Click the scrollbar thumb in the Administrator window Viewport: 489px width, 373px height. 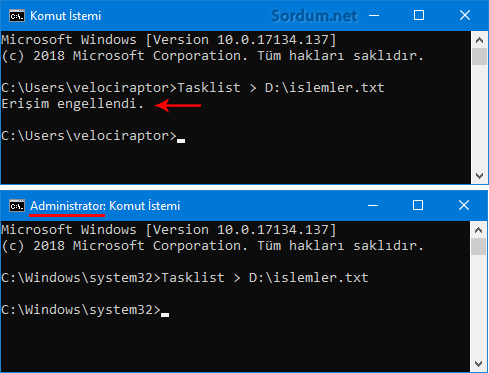click(x=478, y=247)
